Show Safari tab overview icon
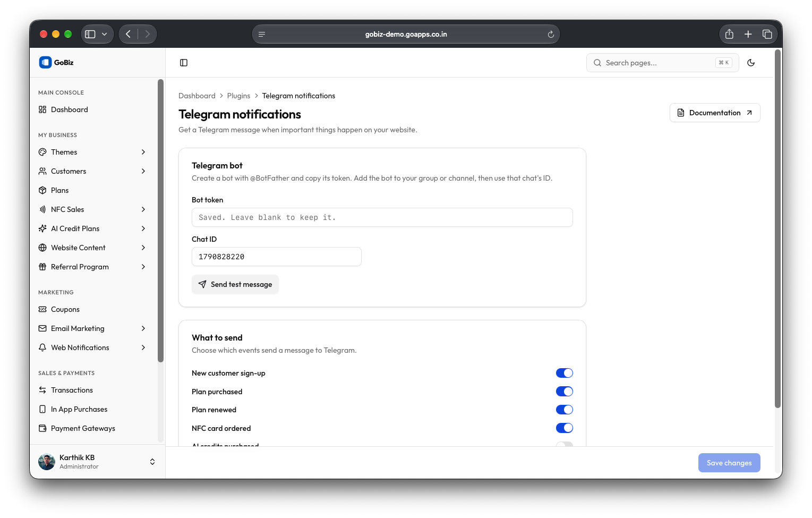 [767, 34]
